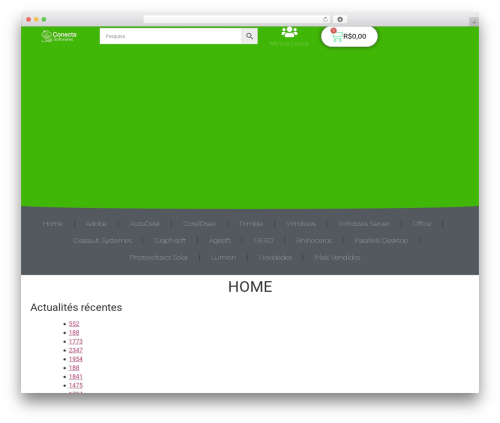Open the Agisoft category
The width and height of the screenshot is (500, 423).
point(219,241)
